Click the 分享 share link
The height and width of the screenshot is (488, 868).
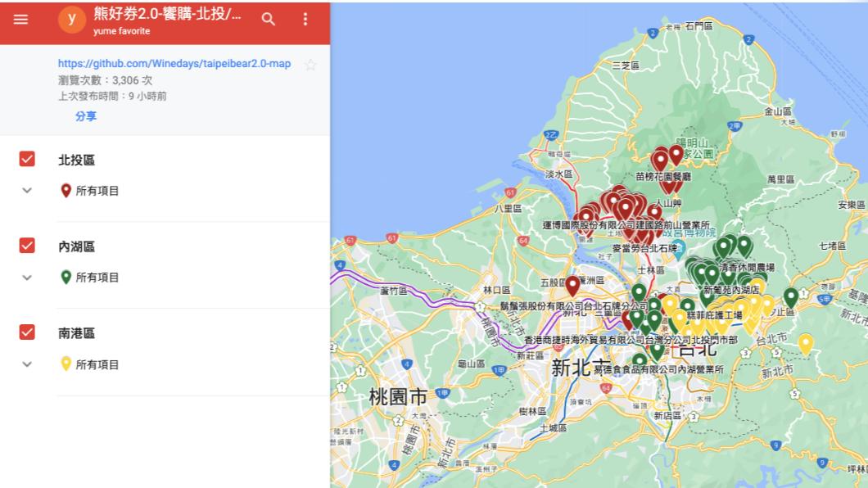coord(86,116)
